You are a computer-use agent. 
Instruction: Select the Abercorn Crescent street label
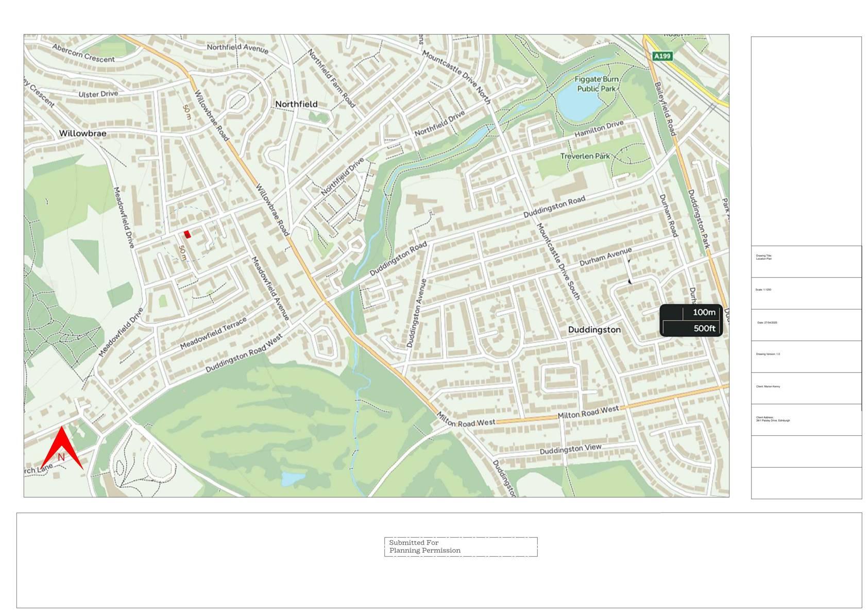[83, 53]
